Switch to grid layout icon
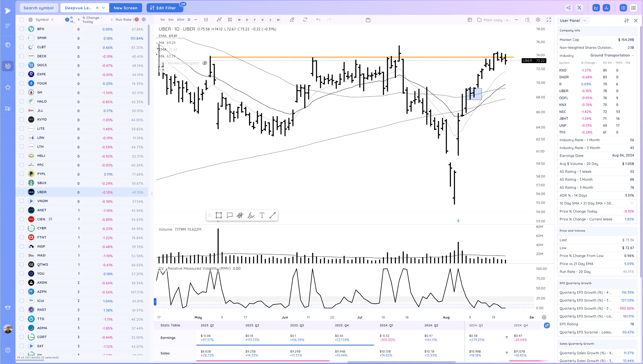Image resolution: width=643 pixels, height=364 pixels. 633,8
